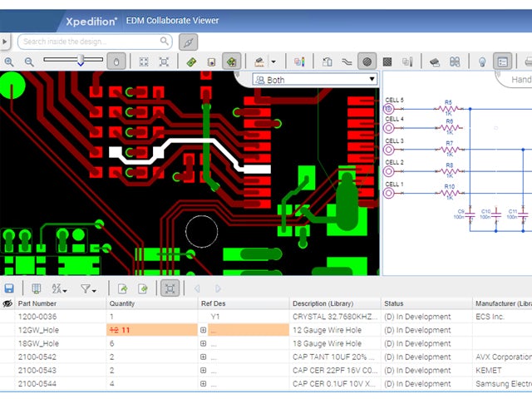Click the Y1 reference designator cell
Screen dimensions: 532x399
[215, 317]
